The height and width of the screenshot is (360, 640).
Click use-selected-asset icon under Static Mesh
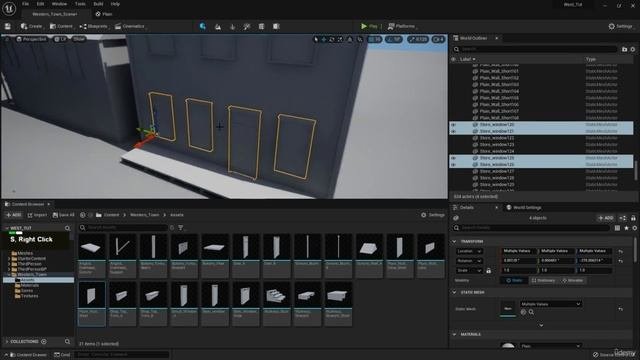pos(523,312)
